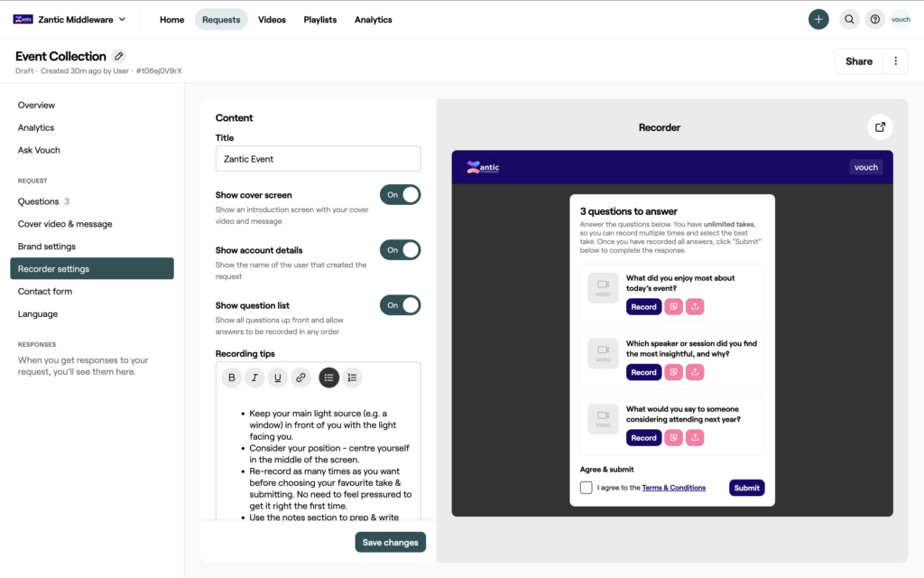This screenshot has height=578, width=924.
Task: Click the Save changes button
Action: pos(390,542)
